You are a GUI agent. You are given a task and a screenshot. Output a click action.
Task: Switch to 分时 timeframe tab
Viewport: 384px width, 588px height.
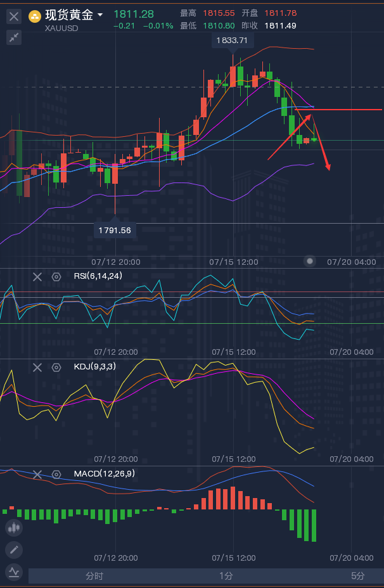[94, 576]
